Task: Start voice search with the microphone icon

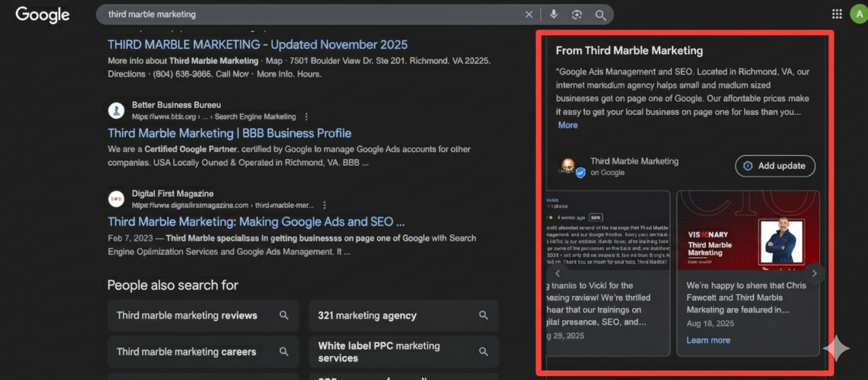Action: pos(554,15)
